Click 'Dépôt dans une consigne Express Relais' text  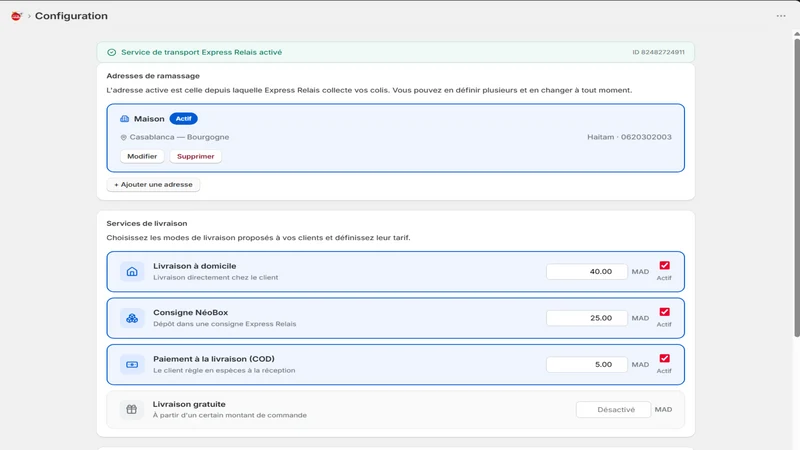224,324
